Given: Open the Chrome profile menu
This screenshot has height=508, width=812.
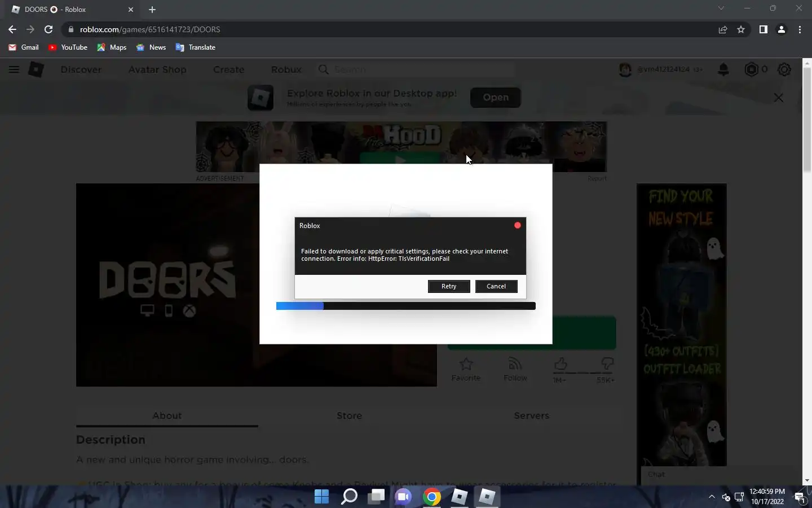Looking at the screenshot, I should tap(782, 29).
